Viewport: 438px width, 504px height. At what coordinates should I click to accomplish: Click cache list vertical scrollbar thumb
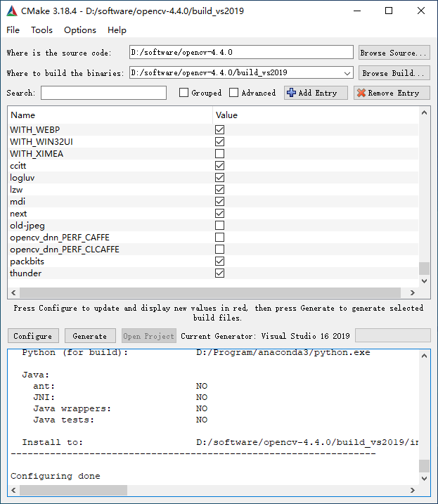(x=424, y=269)
